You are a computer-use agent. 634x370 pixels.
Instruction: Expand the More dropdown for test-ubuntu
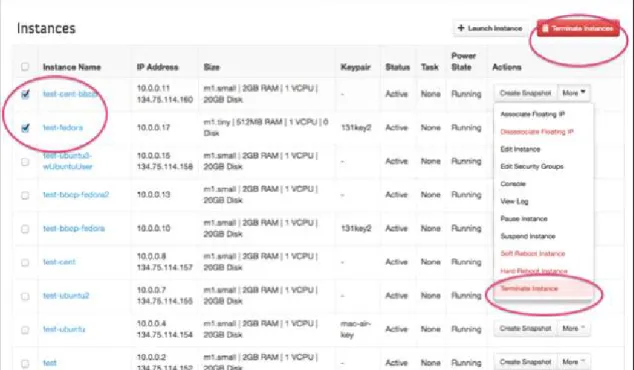574,328
